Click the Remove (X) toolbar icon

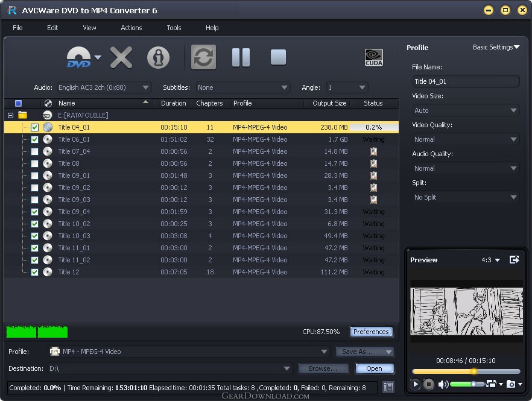[121, 58]
